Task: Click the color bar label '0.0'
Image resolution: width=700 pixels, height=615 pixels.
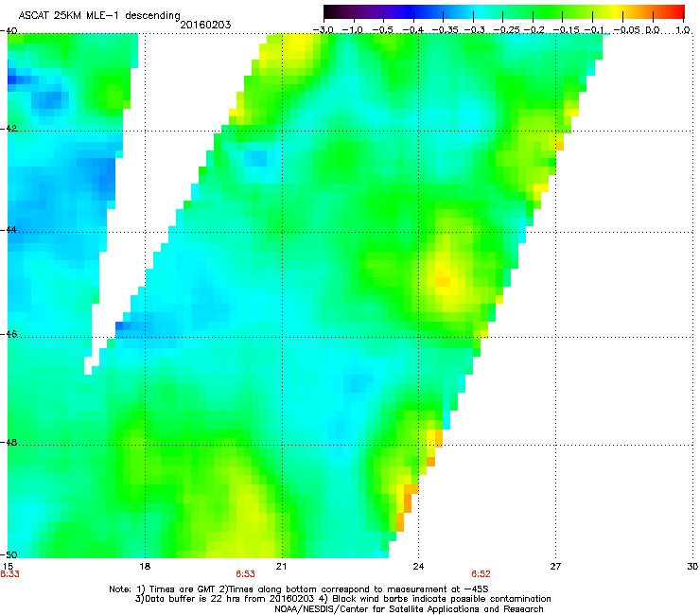Action: click(653, 30)
